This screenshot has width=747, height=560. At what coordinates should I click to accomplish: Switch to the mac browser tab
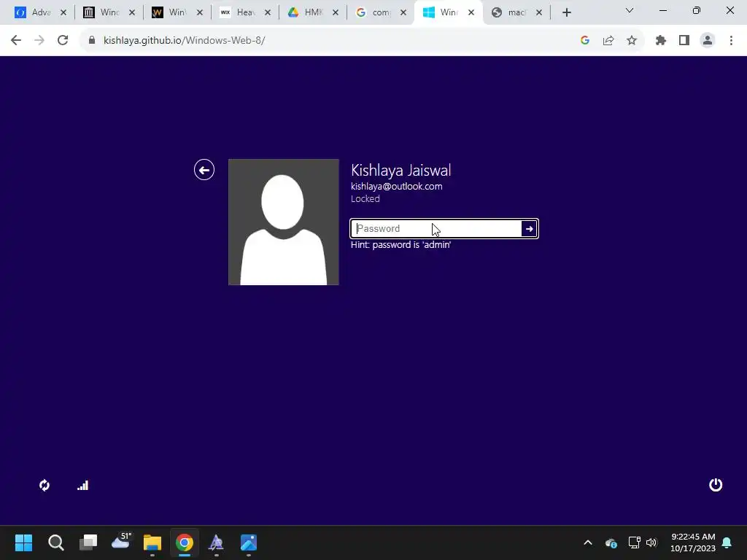point(516,12)
